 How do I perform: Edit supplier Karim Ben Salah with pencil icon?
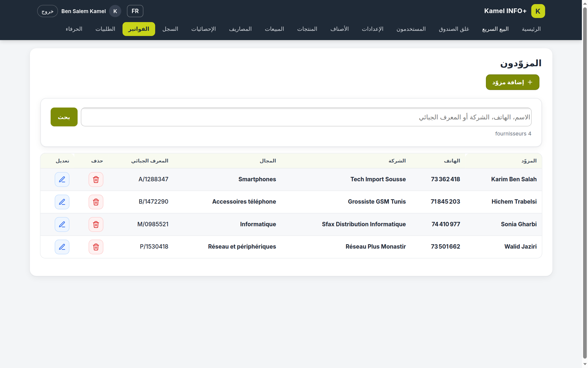[62, 179]
